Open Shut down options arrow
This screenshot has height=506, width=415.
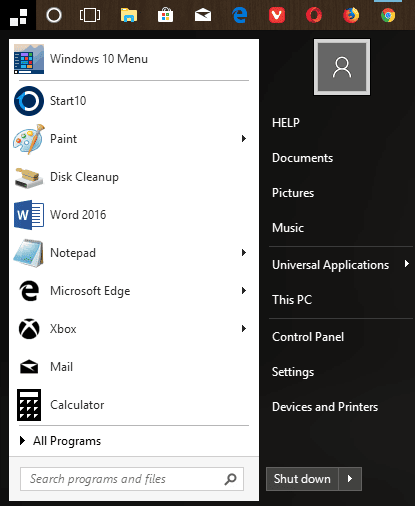click(x=350, y=479)
